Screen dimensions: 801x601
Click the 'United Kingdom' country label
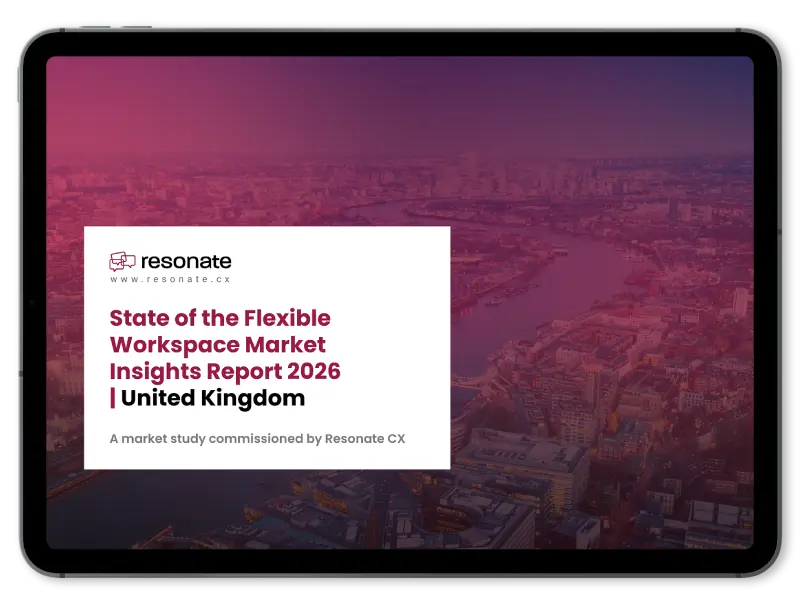pos(213,398)
